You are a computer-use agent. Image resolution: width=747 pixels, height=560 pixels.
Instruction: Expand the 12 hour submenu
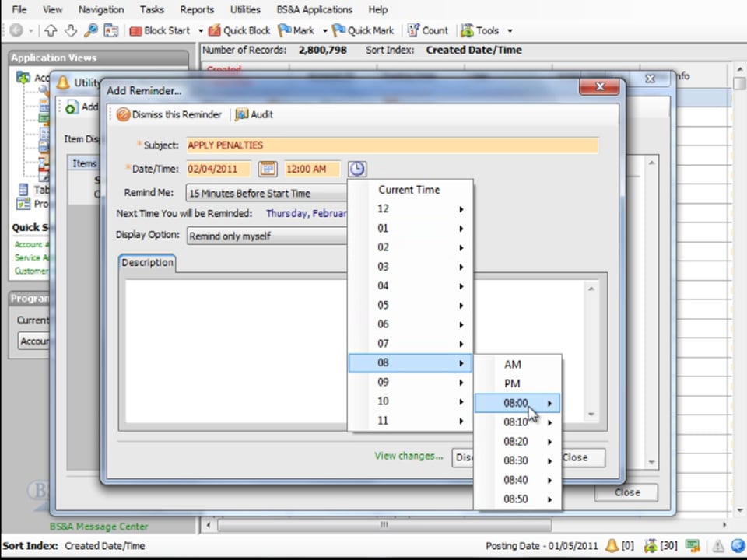[410, 209]
